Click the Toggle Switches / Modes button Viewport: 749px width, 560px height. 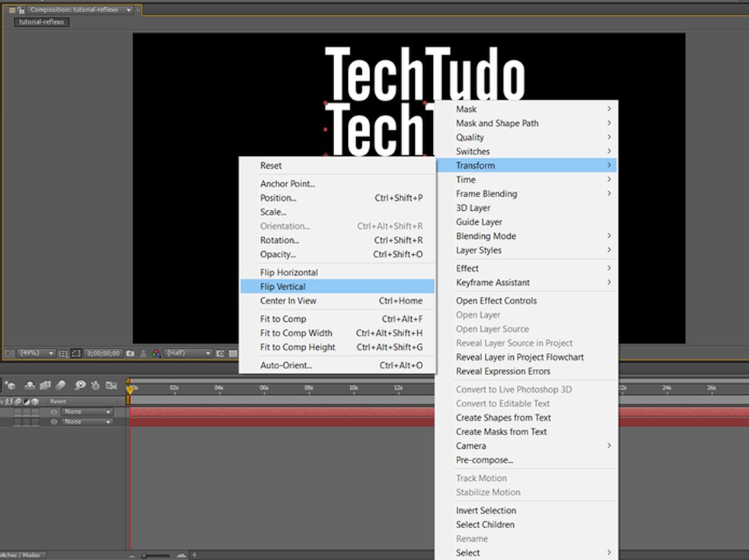click(23, 555)
